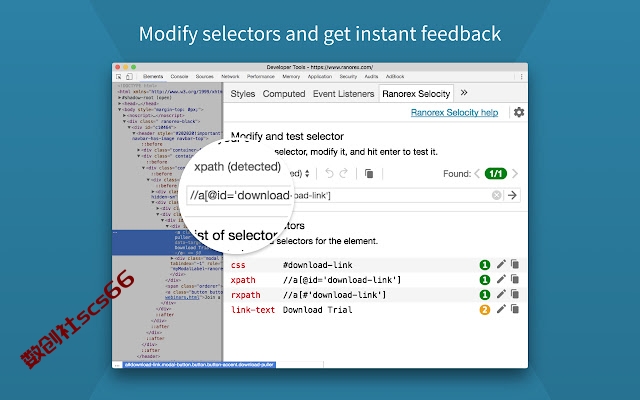Open the DevTools three-dot menu
The height and width of the screenshot is (400, 640).
coord(521,77)
